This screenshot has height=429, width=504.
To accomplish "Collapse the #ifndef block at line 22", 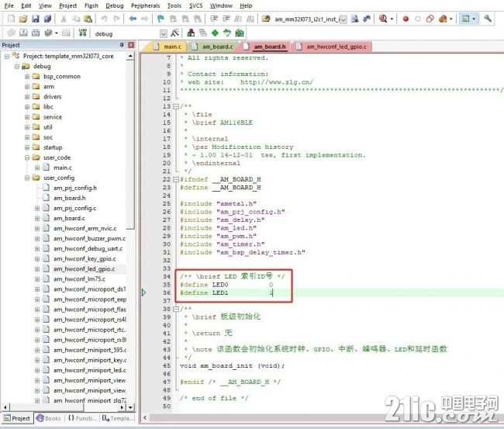I will click(x=176, y=179).
